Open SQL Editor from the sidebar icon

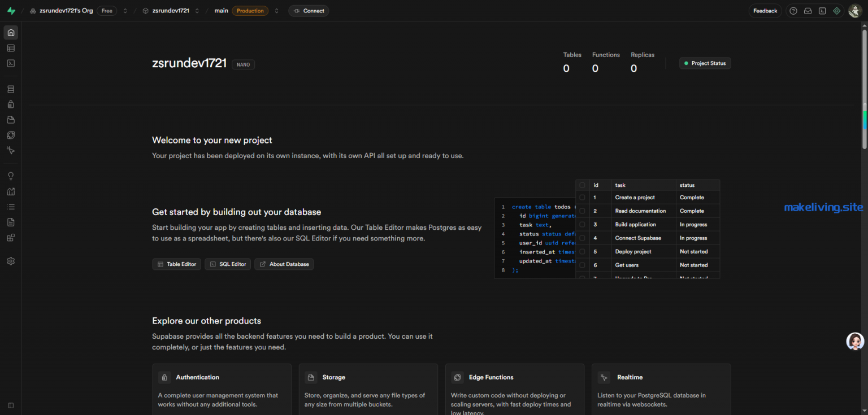11,63
